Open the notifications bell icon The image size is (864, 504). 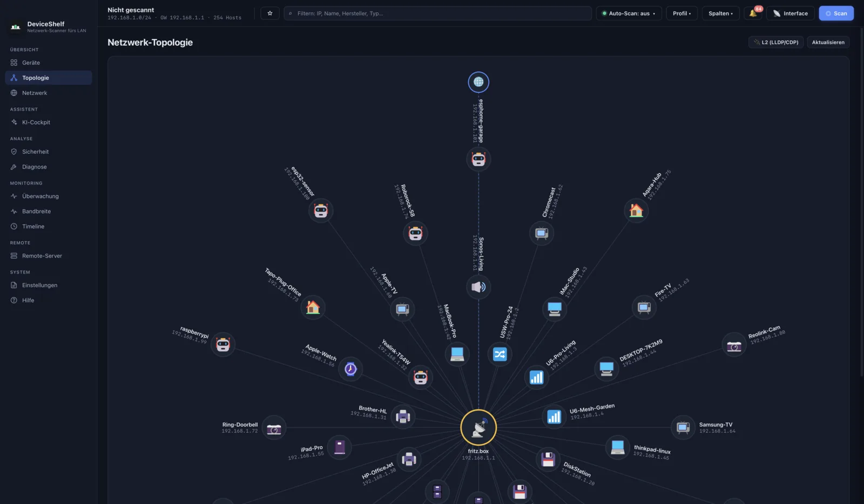753,13
